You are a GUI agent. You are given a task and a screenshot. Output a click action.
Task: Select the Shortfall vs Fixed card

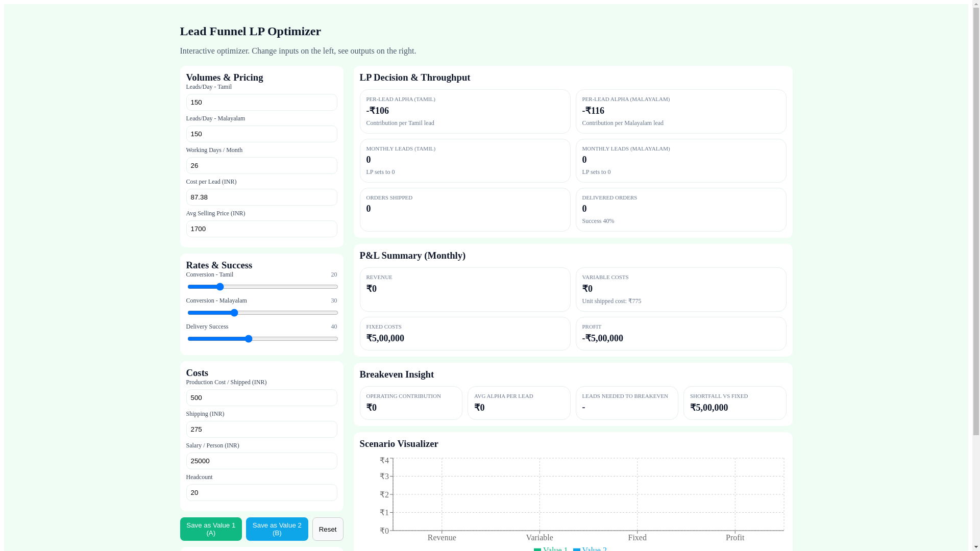[x=735, y=403]
